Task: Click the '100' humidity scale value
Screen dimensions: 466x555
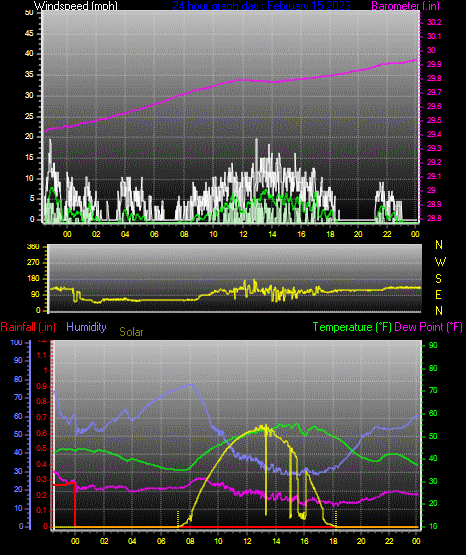Action: pyautogui.click(x=17, y=342)
